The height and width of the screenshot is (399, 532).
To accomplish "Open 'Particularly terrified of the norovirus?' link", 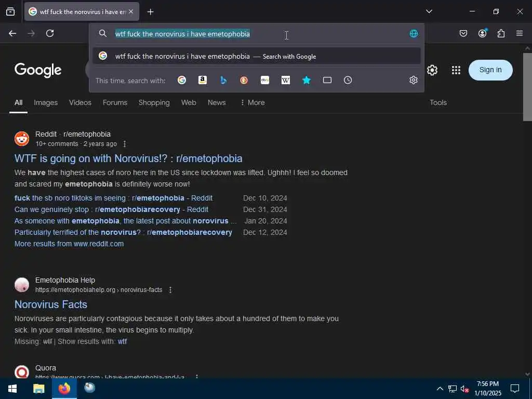I will (123, 232).
